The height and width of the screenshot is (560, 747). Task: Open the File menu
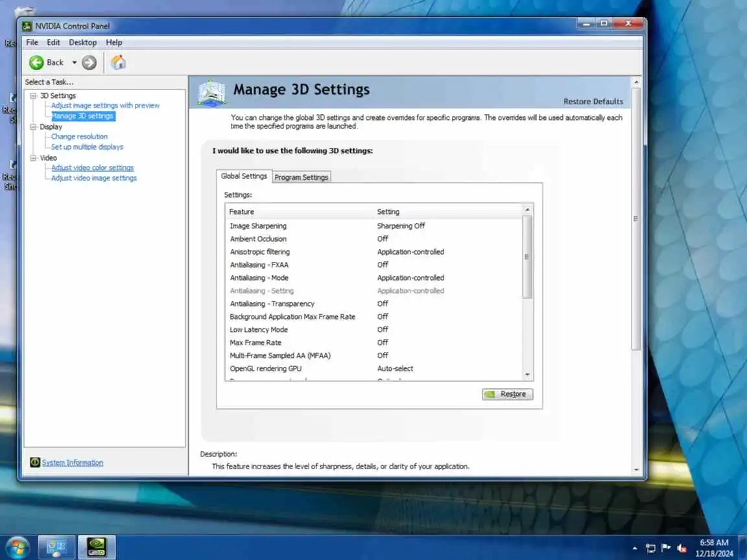pyautogui.click(x=32, y=42)
